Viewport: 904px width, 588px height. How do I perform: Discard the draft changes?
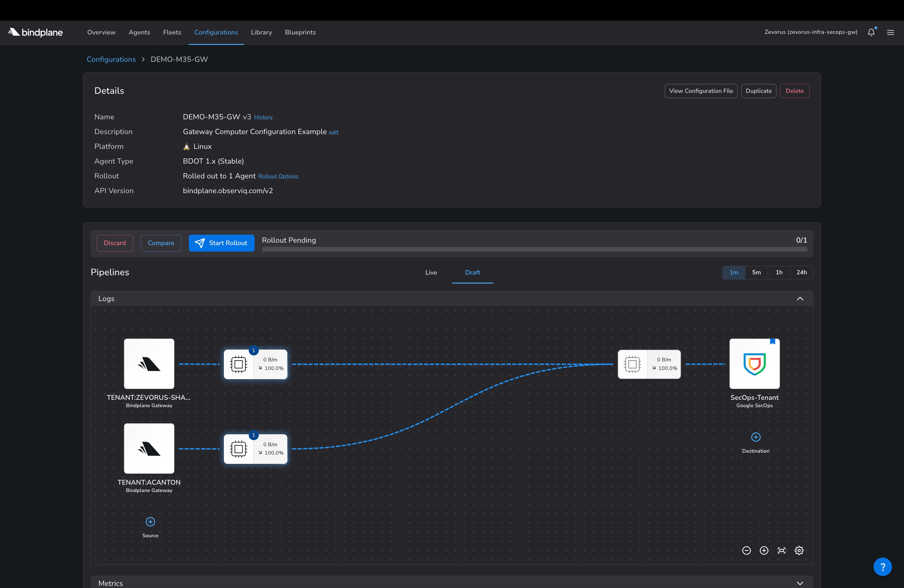[115, 243]
